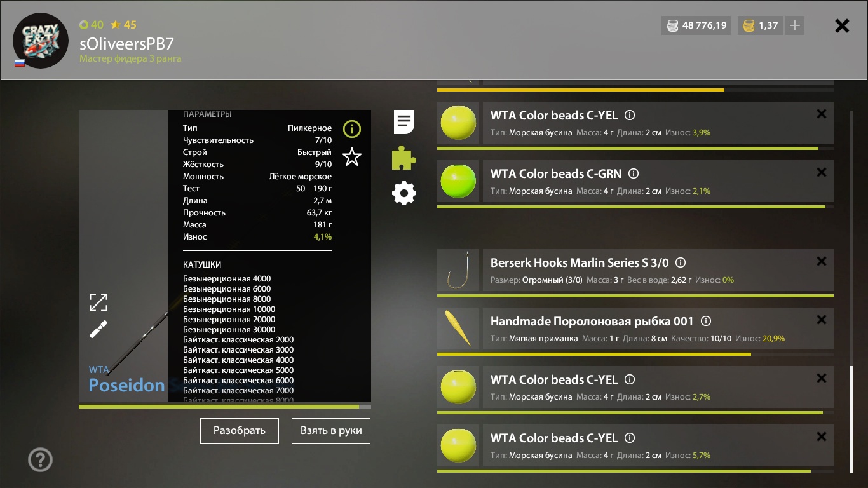Click the Тест 50 – 190 г value

[314, 188]
